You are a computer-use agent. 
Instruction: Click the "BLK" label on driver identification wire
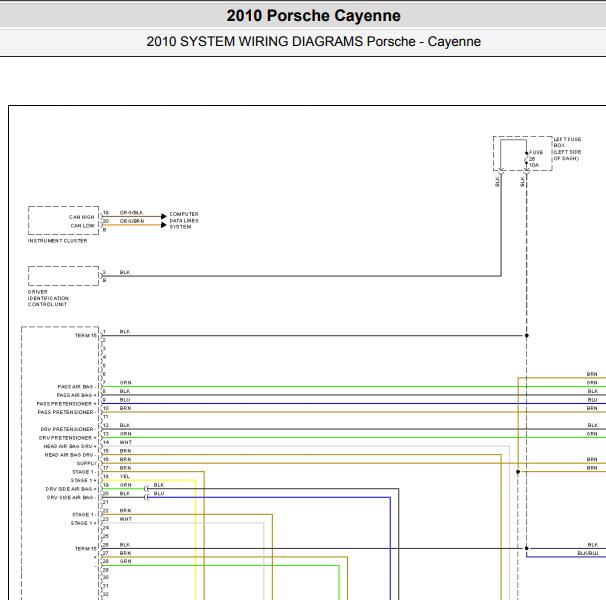coord(125,273)
